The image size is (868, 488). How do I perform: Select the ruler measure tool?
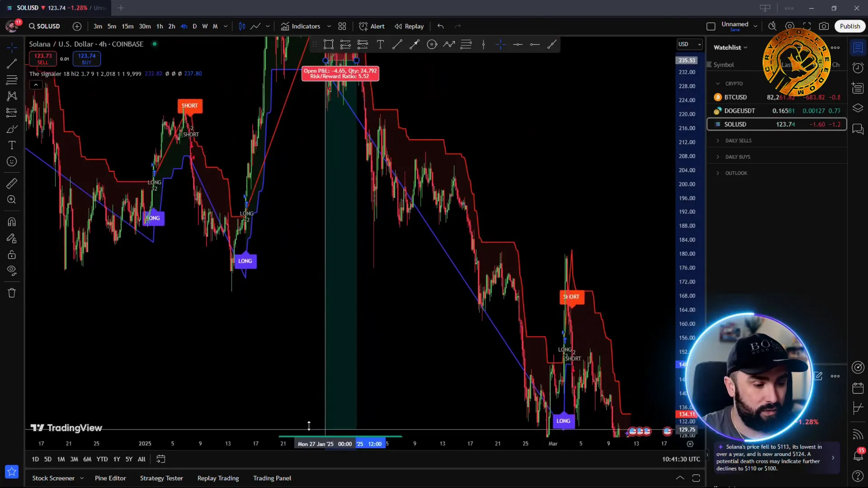click(12, 183)
